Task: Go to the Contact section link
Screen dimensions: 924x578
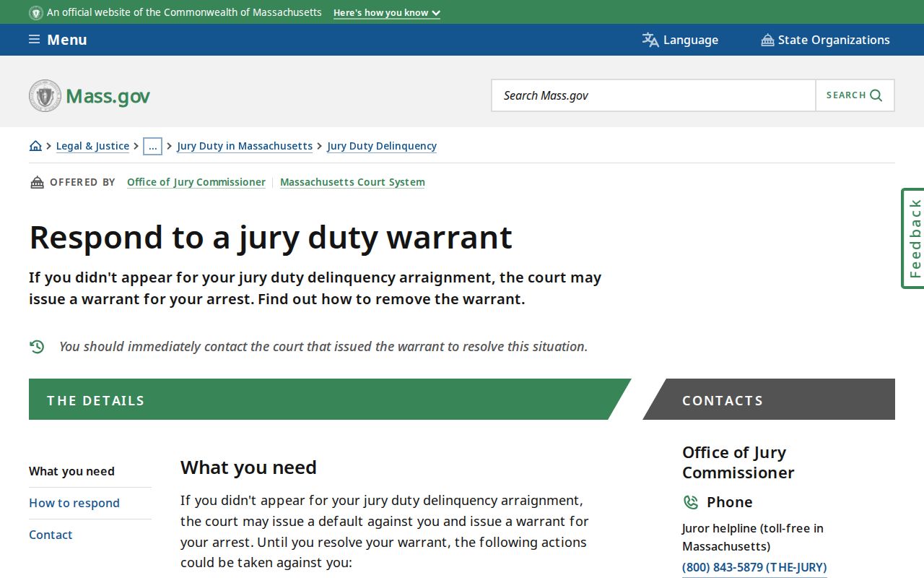Action: point(51,535)
